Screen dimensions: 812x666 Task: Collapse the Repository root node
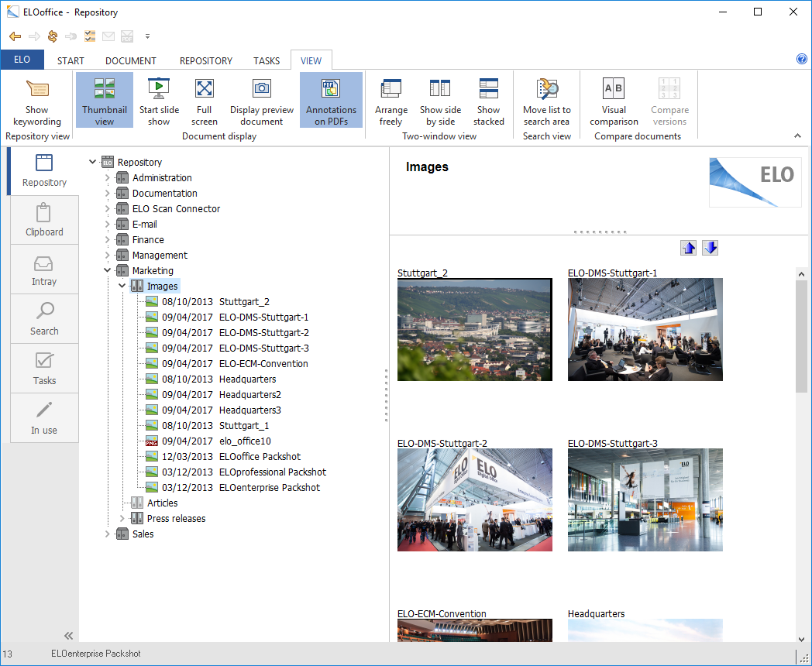coord(92,162)
